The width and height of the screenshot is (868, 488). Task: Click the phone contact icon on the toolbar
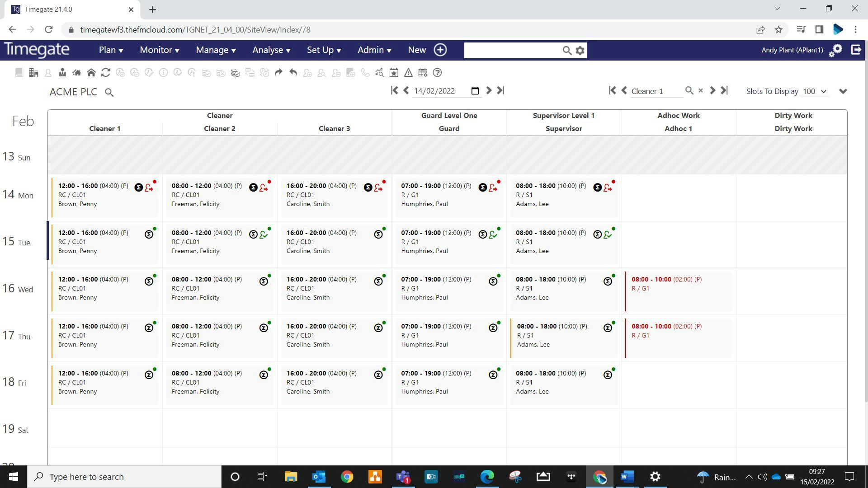(x=365, y=72)
